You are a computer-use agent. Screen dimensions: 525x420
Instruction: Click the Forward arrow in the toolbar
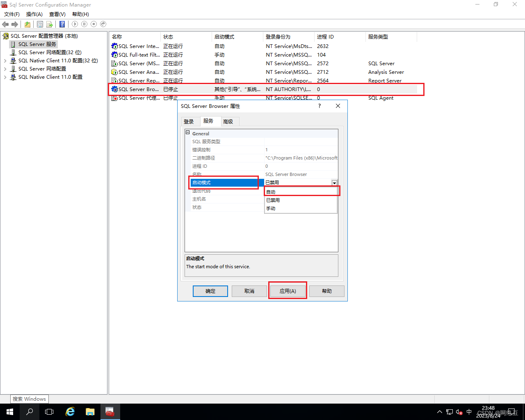[15, 24]
